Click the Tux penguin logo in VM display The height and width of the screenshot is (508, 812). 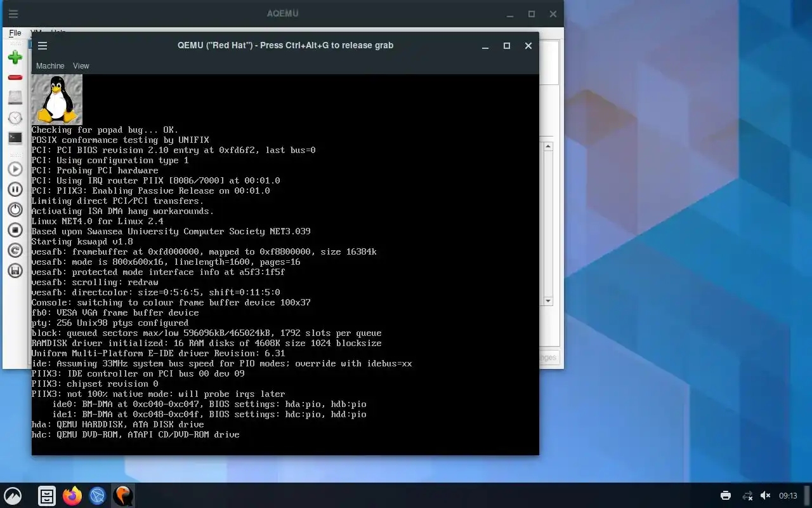57,100
